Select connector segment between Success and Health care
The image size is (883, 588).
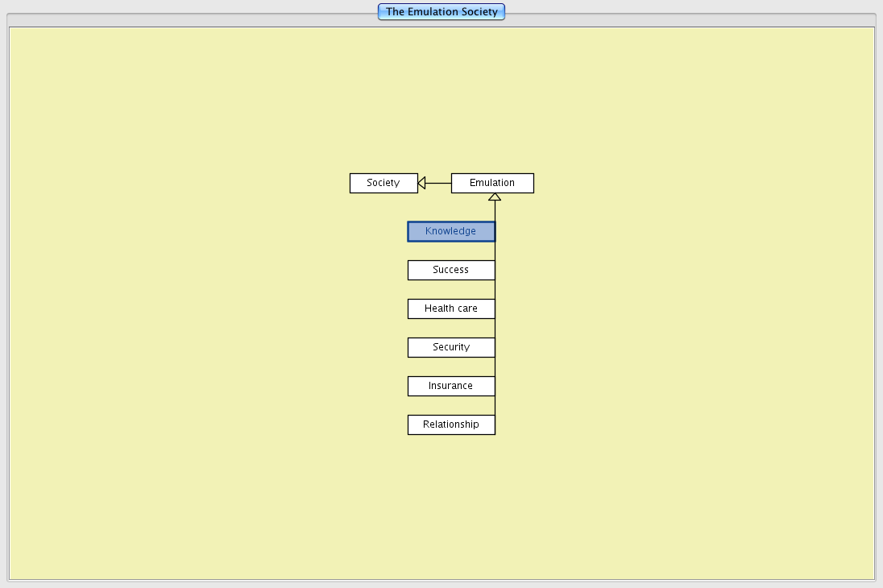(x=495, y=289)
